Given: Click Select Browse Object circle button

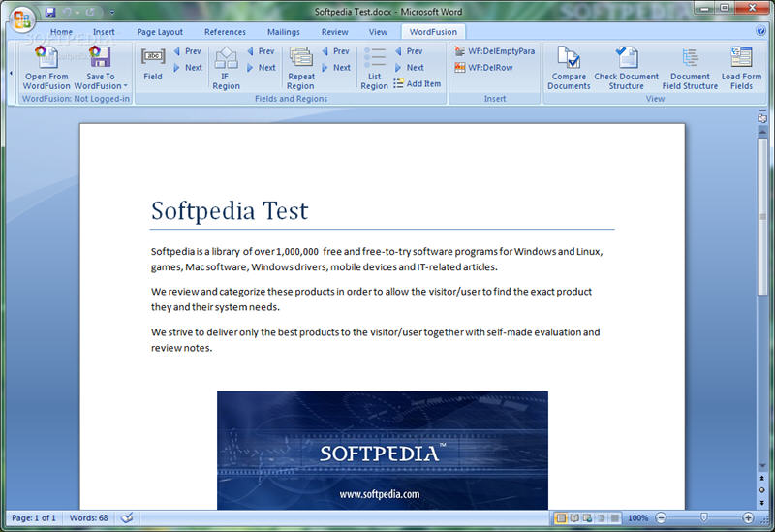Looking at the screenshot, I should pyautogui.click(x=762, y=490).
